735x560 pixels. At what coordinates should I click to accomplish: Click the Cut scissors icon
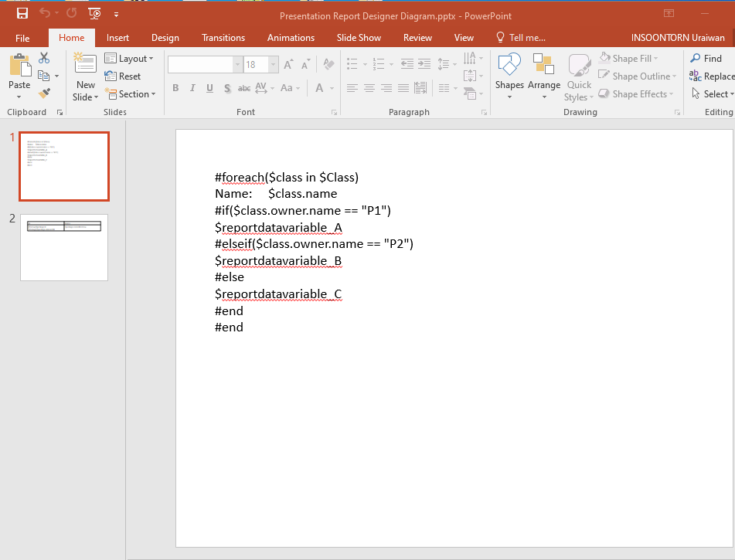pyautogui.click(x=44, y=58)
